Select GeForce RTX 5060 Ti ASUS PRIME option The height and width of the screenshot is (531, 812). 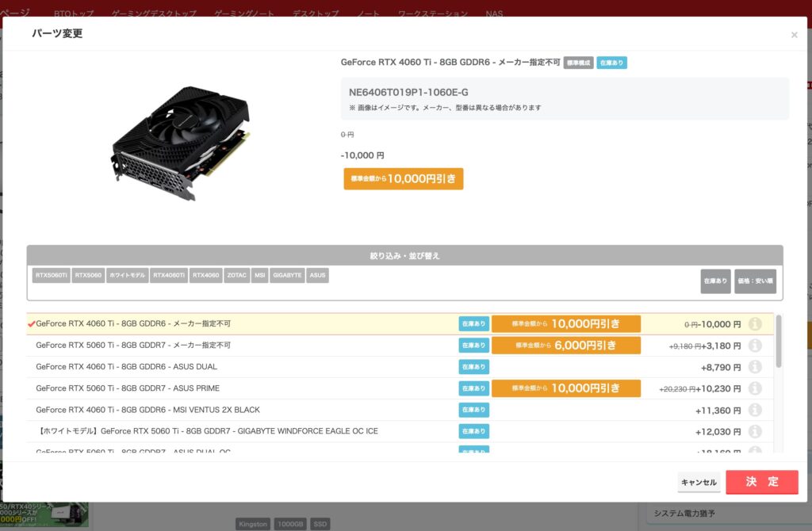(x=128, y=388)
